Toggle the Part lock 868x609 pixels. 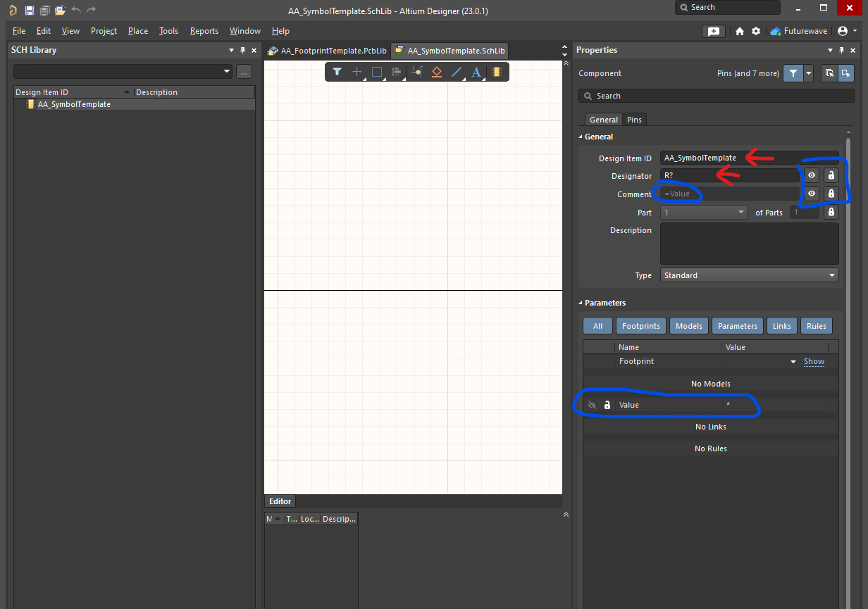coord(831,212)
